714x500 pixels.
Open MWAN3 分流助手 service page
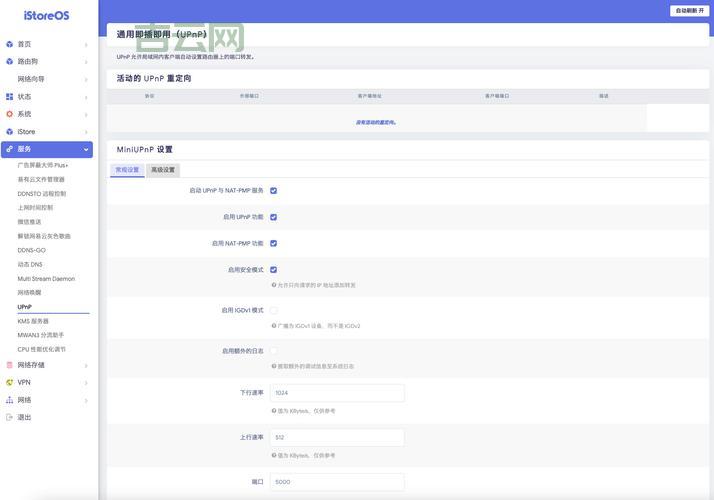[41, 335]
